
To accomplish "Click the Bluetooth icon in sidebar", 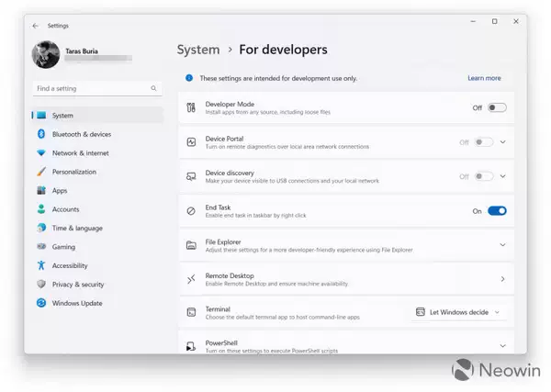I will 41,134.
